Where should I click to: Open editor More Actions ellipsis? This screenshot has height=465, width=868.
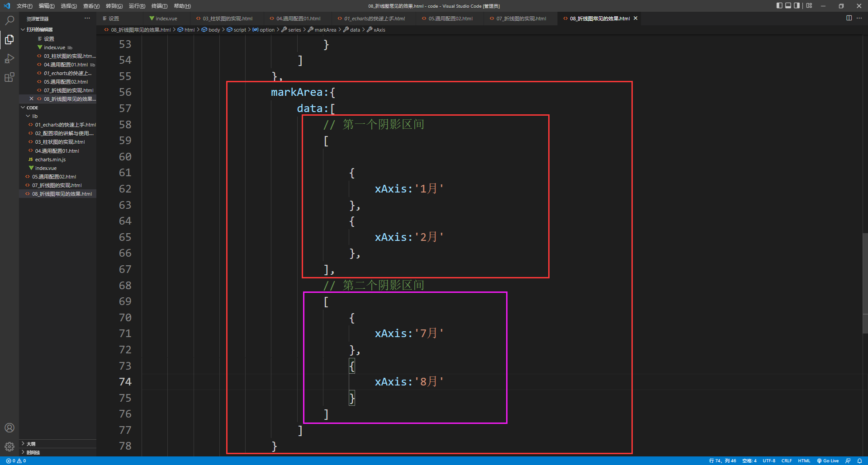click(859, 18)
